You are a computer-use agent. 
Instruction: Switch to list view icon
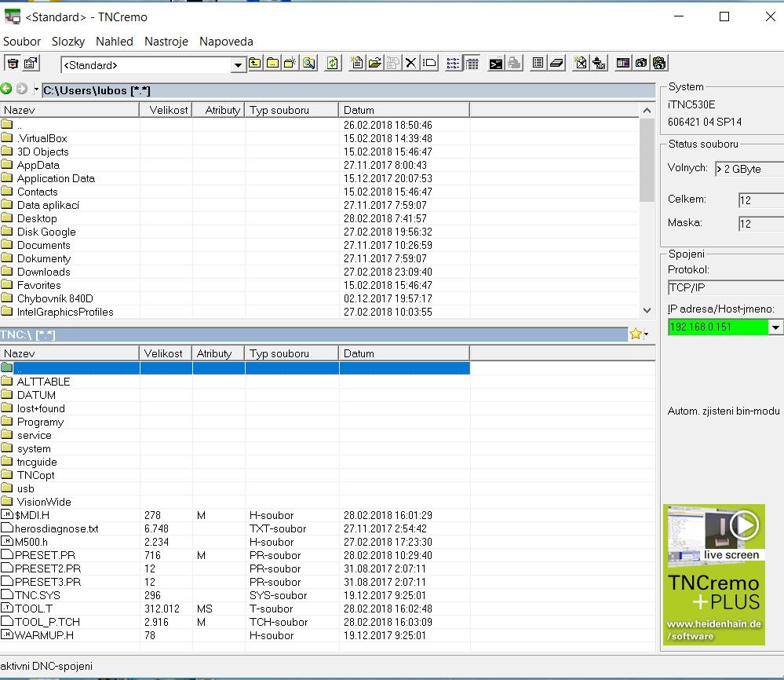click(x=453, y=63)
